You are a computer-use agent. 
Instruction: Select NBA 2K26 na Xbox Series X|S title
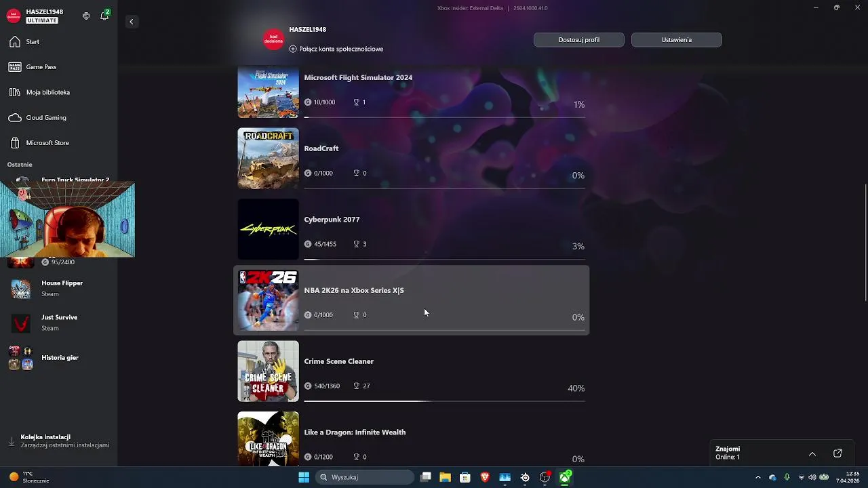click(x=354, y=290)
